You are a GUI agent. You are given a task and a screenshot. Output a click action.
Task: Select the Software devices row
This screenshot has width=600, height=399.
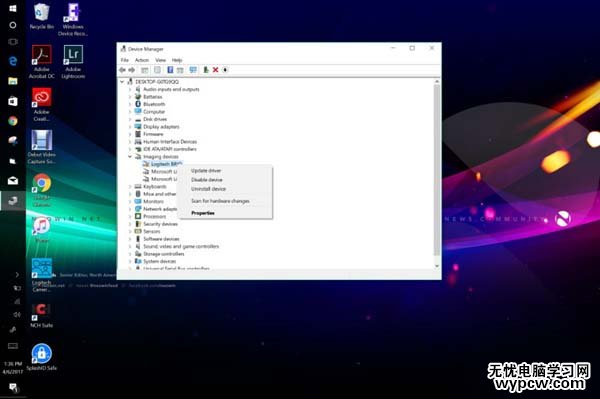coord(157,239)
